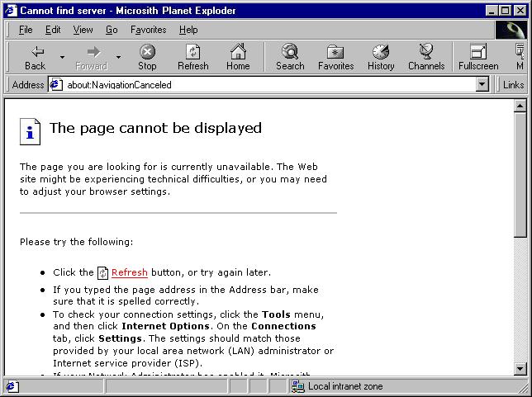This screenshot has height=397, width=532.
Task: Click the text "Please try the following:"
Action: tap(76, 242)
